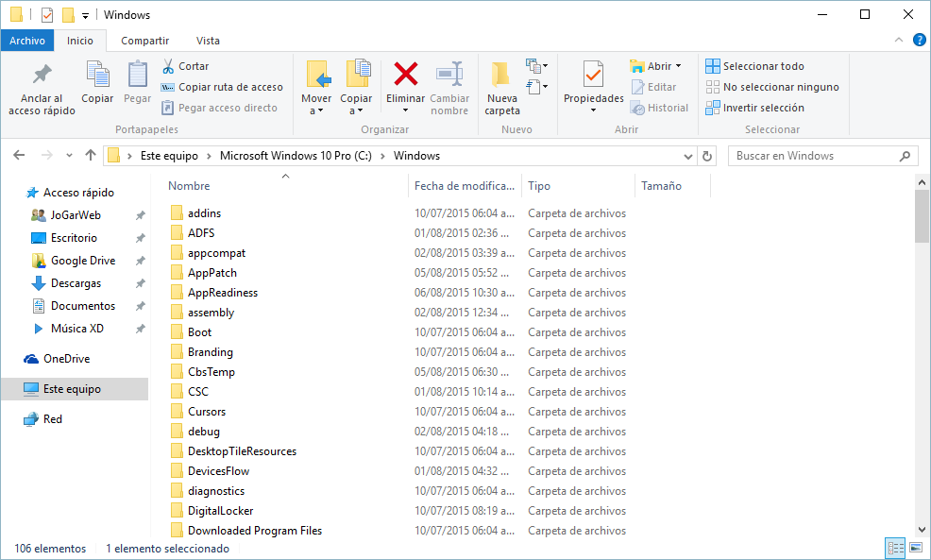Switch to the Vista tab
The width and height of the screenshot is (931, 560).
coord(208,41)
